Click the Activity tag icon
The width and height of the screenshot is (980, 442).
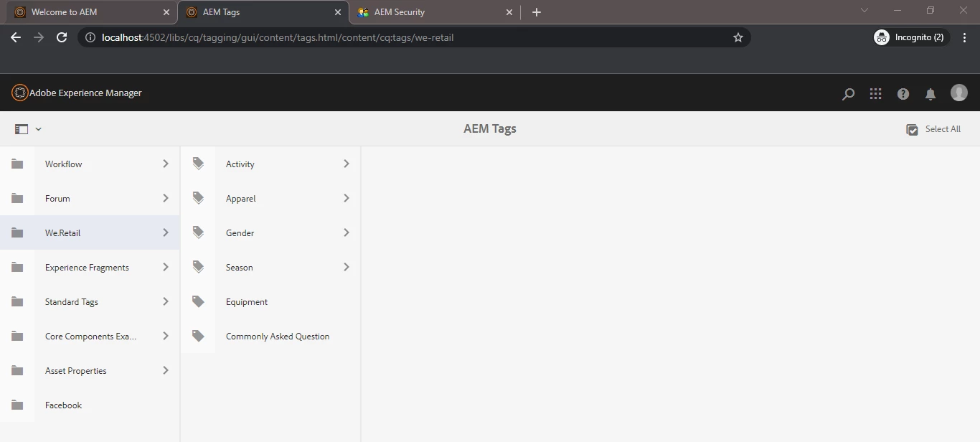coord(198,164)
